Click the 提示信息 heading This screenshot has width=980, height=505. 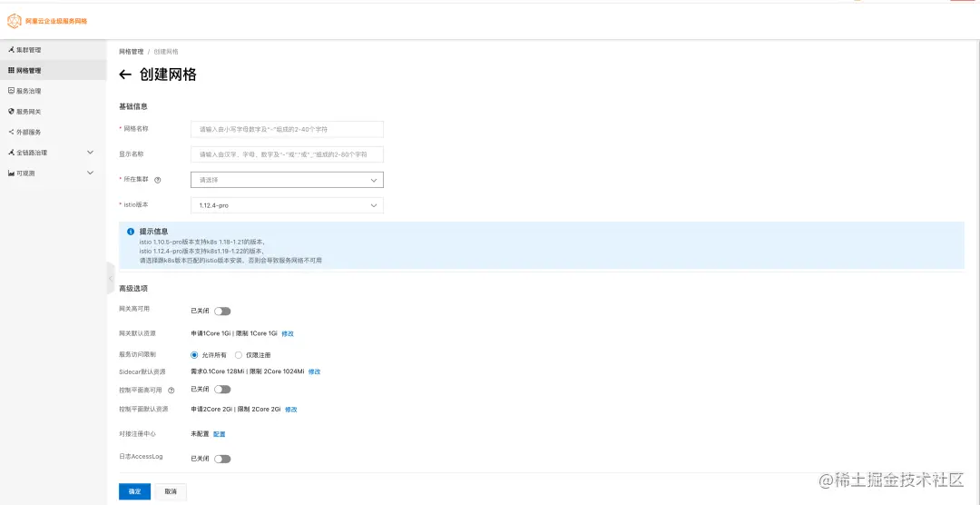pos(153,232)
